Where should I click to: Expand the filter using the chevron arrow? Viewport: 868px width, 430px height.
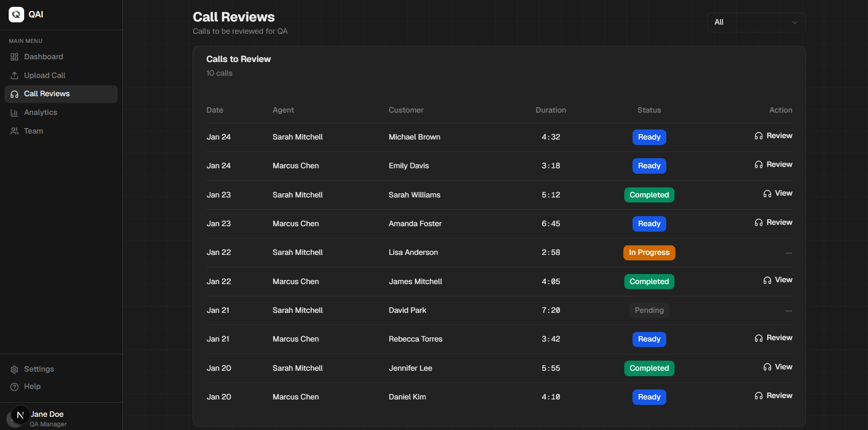(795, 22)
